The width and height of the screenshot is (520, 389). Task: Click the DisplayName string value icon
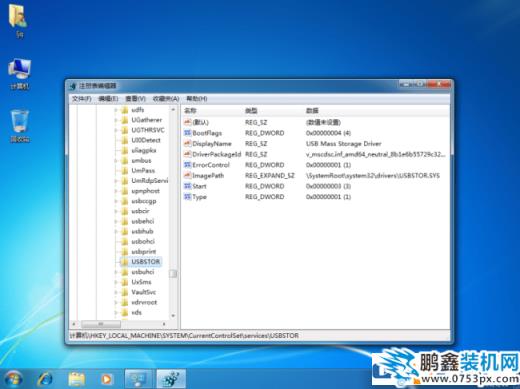coord(187,144)
